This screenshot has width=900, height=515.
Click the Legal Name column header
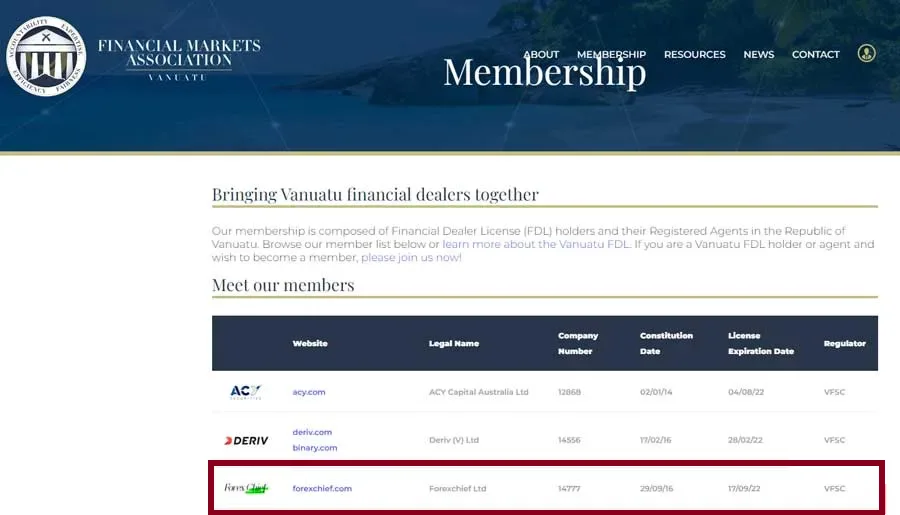click(453, 343)
